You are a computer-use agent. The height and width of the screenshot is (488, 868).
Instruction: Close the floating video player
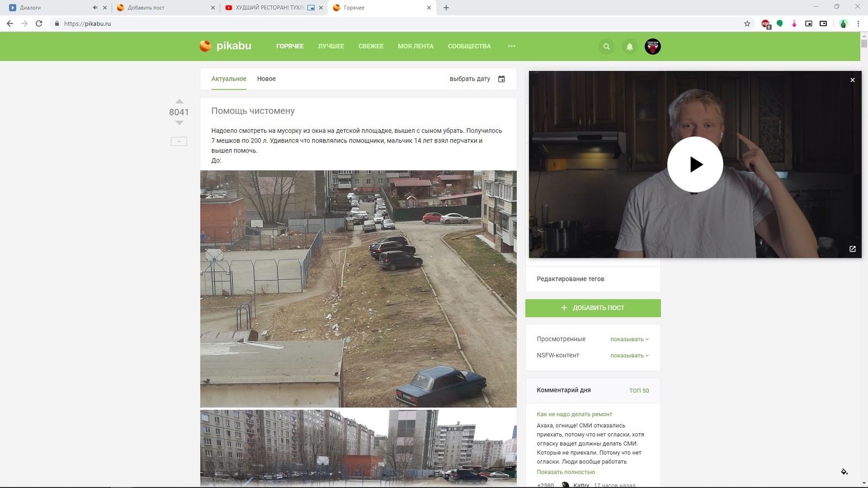coord(852,80)
